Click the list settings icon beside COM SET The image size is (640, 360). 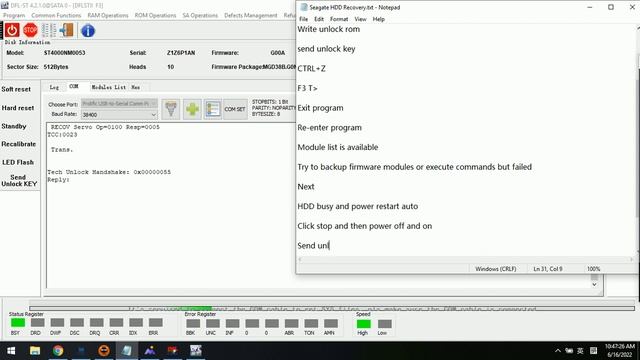point(213,109)
